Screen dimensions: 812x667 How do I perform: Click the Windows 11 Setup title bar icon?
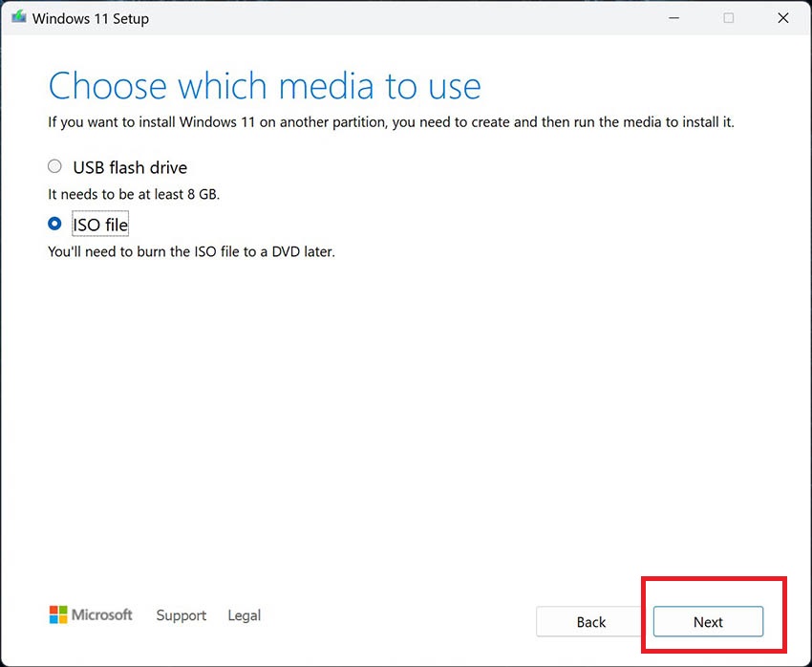18,18
